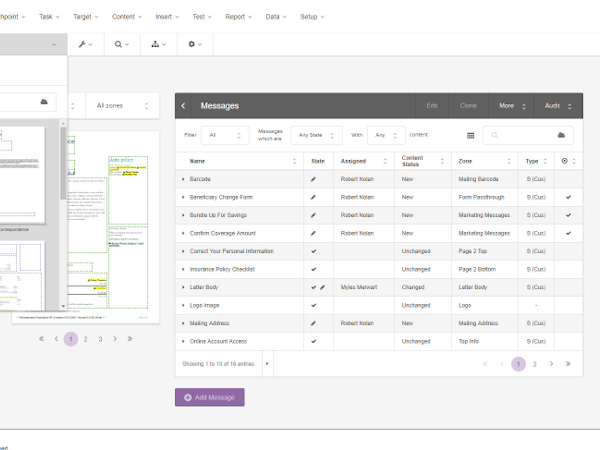Jump to last page of document preview
Viewport: 600px width, 450px height.
130,339
